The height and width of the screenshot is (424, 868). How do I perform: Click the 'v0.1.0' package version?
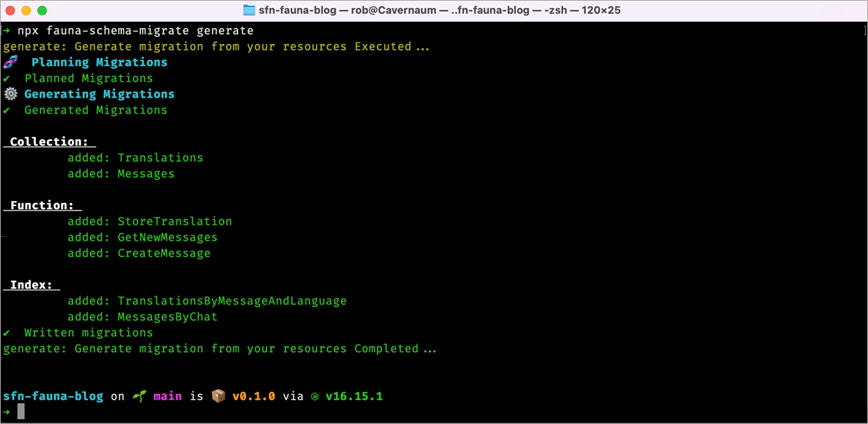(253, 396)
